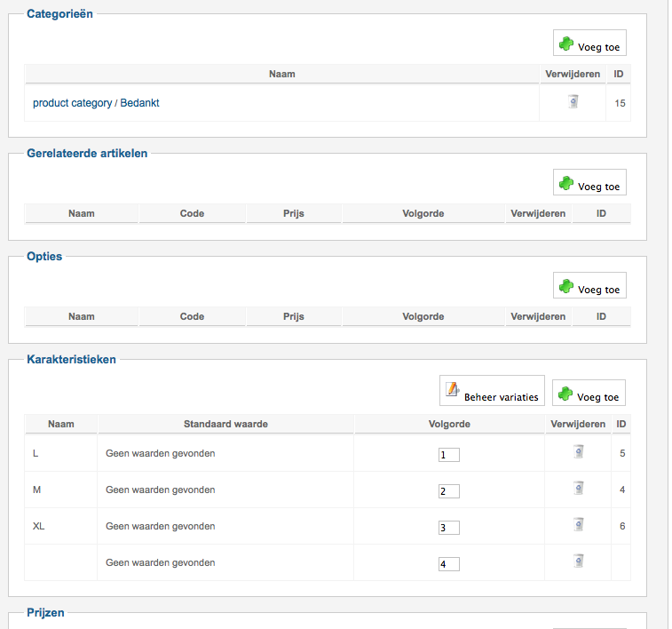
Task: Focus the order field containing 2
Action: click(449, 491)
